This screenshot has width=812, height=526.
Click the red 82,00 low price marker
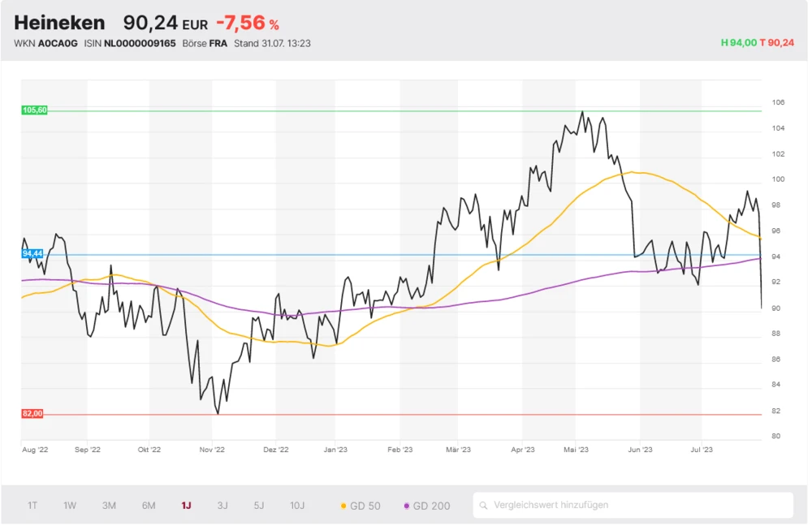click(x=32, y=414)
